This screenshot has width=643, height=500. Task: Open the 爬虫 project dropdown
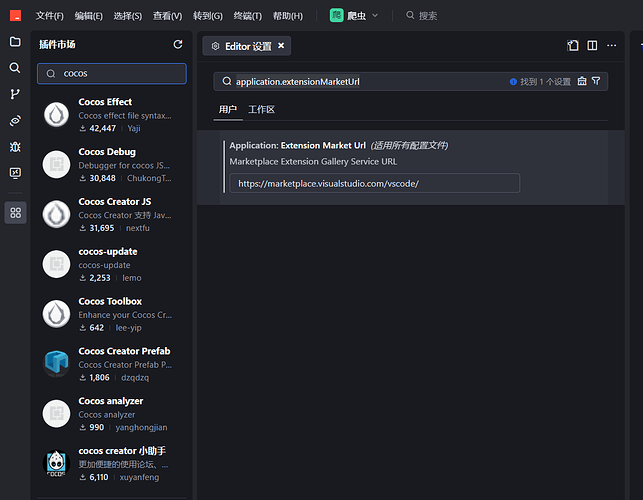click(x=354, y=15)
